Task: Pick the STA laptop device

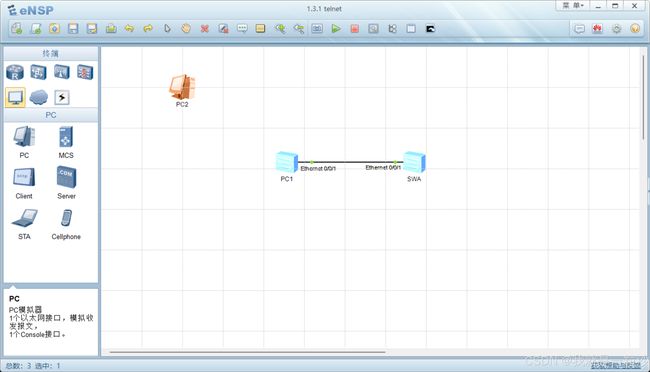Action: pyautogui.click(x=24, y=224)
